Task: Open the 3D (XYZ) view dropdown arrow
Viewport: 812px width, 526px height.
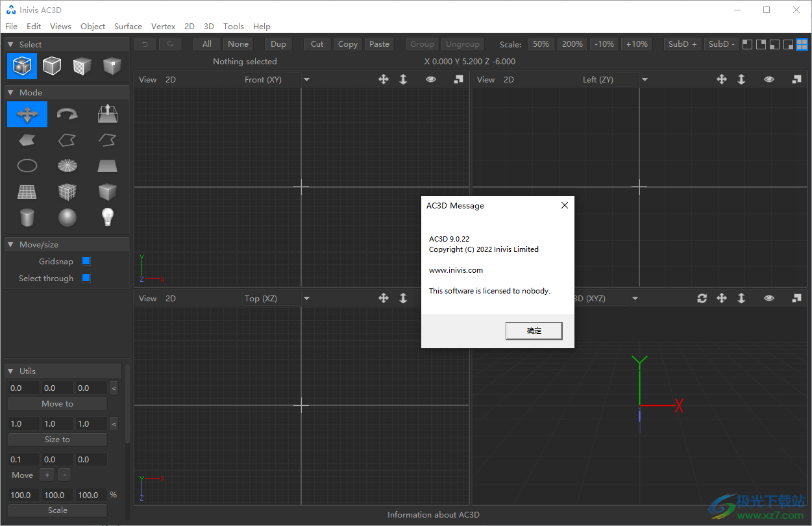Action: tap(635, 298)
